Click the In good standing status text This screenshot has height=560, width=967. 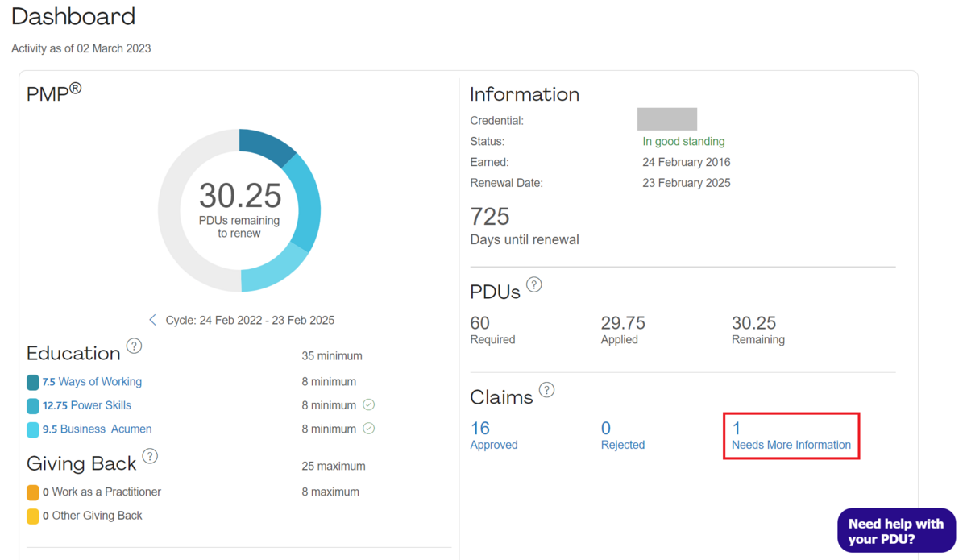pos(683,141)
